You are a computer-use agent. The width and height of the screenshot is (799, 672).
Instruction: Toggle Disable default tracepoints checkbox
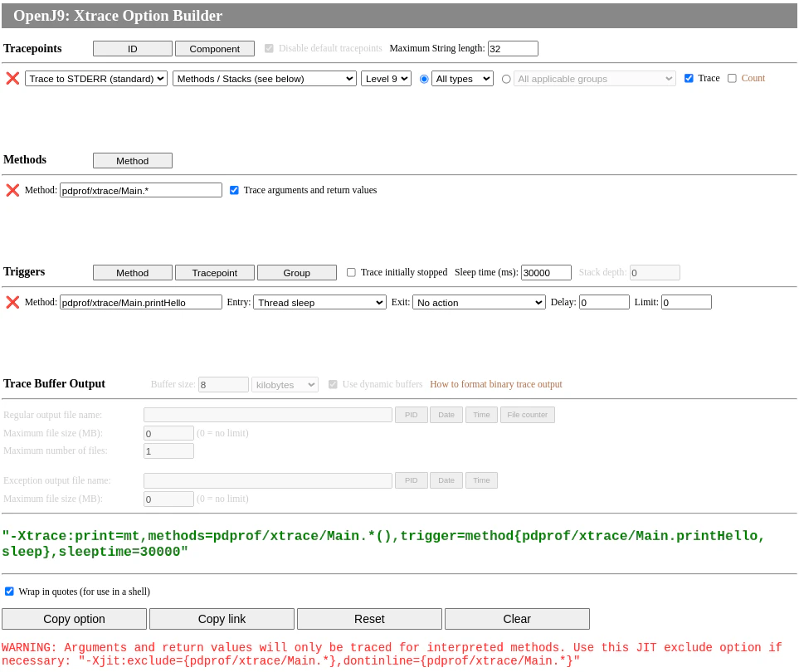[269, 48]
